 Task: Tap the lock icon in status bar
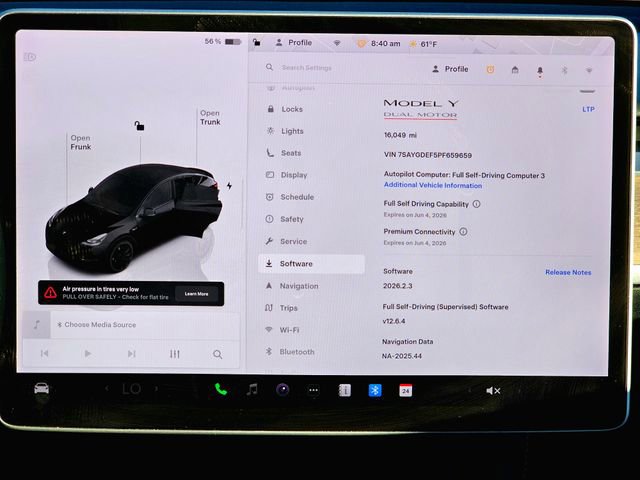tap(257, 42)
